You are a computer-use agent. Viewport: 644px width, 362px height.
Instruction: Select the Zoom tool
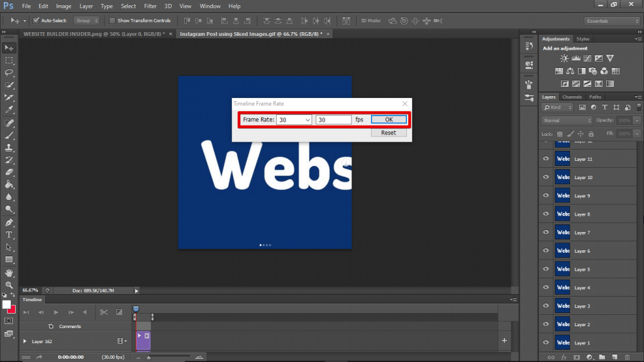tap(9, 285)
